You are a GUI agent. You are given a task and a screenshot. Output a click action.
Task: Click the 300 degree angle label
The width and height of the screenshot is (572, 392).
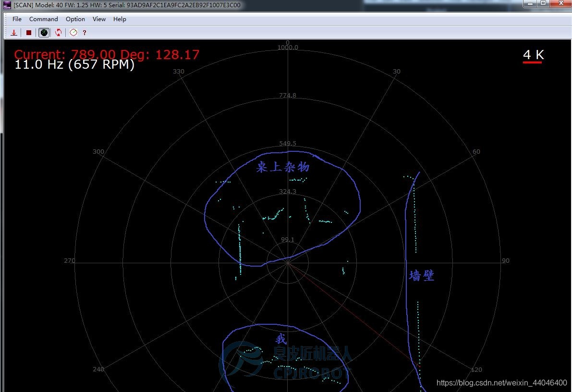98,151
